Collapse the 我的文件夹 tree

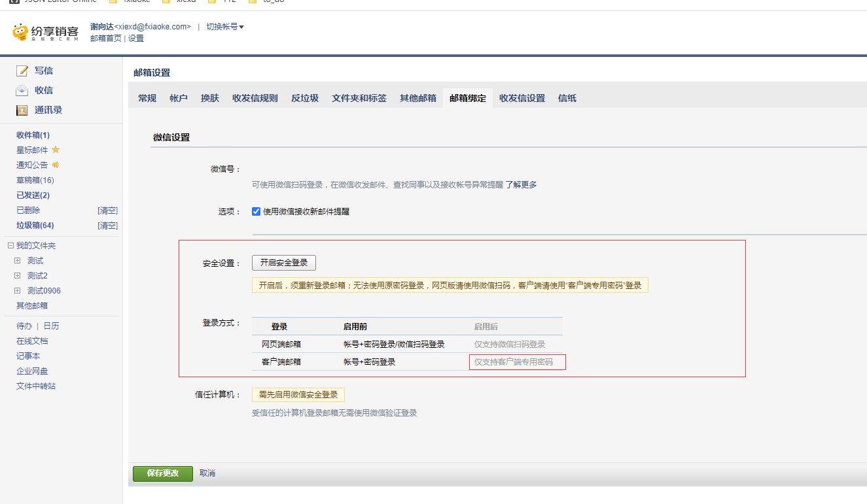point(10,246)
